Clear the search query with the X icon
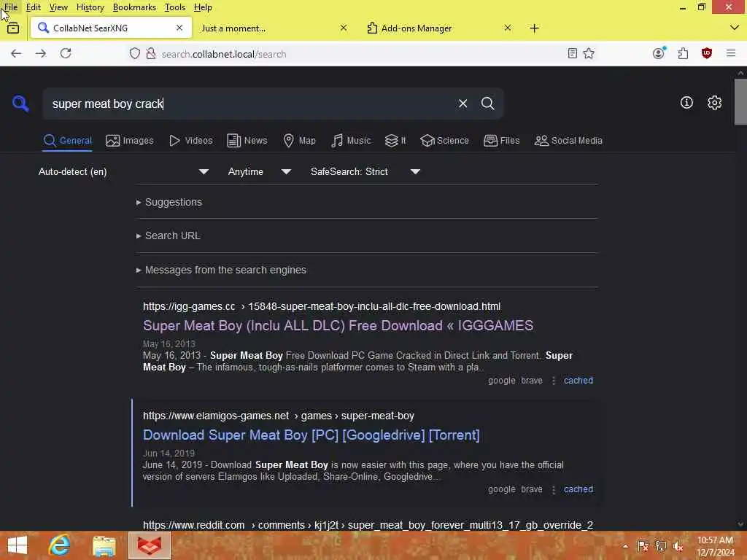The width and height of the screenshot is (747, 560). tap(462, 104)
